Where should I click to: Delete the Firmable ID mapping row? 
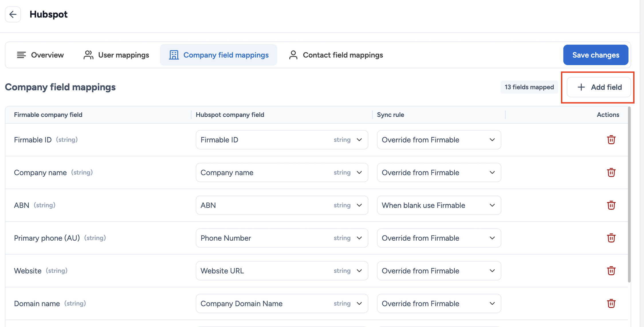click(611, 140)
